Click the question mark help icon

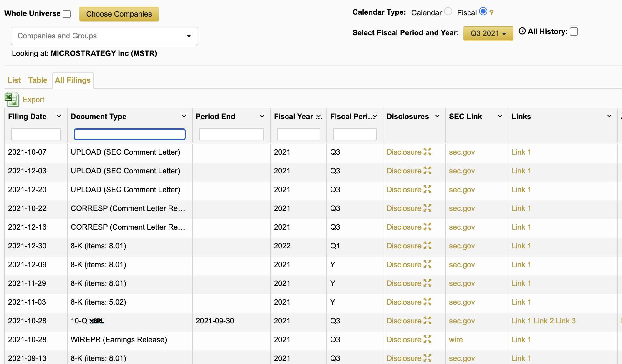pos(492,13)
